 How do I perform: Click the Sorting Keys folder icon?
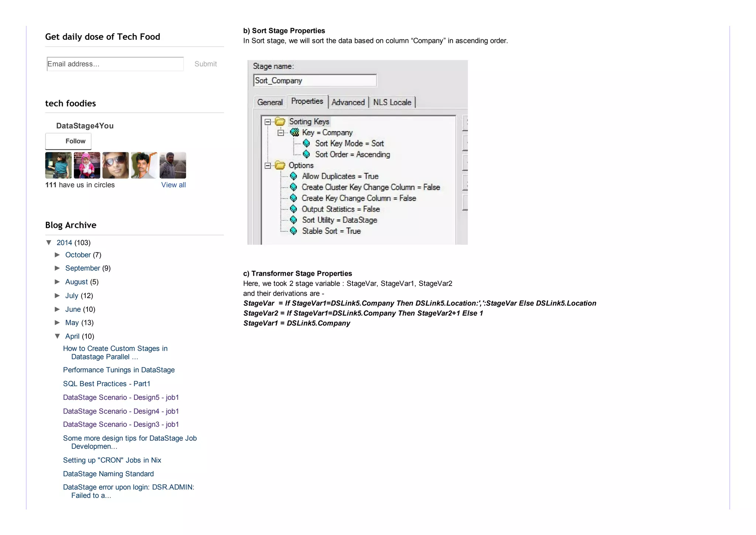click(x=280, y=122)
